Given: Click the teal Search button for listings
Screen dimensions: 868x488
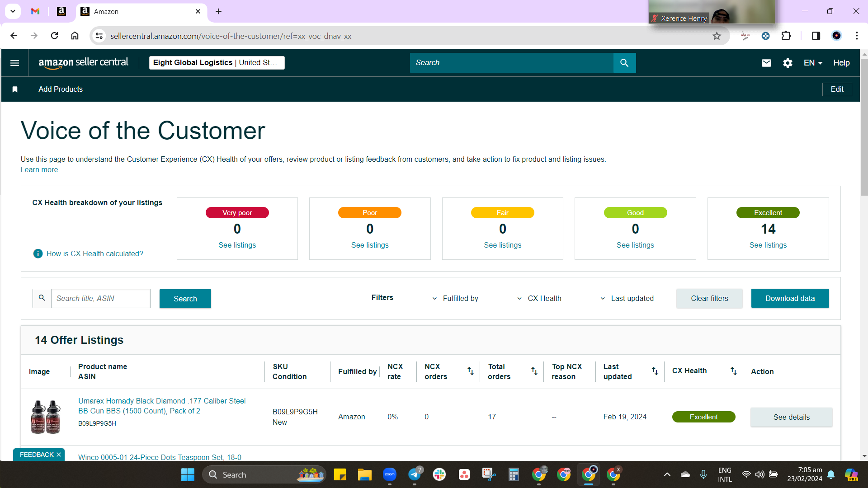Looking at the screenshot, I should [185, 299].
